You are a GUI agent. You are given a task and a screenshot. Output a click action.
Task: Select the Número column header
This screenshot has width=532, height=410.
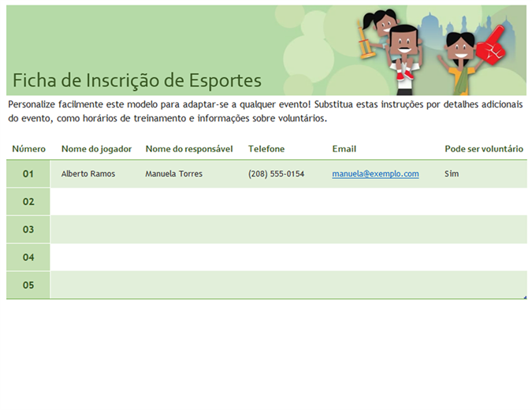tap(28, 149)
